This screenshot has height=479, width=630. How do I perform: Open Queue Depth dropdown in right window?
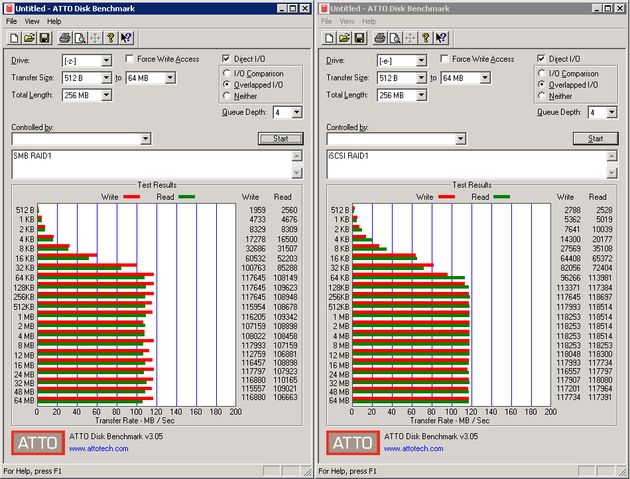tap(612, 113)
